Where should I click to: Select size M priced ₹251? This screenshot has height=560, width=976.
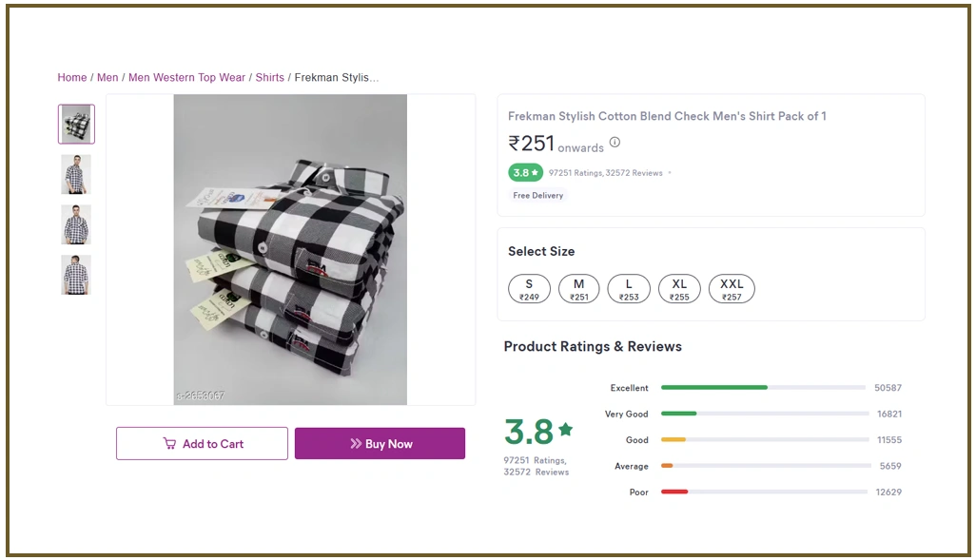578,289
